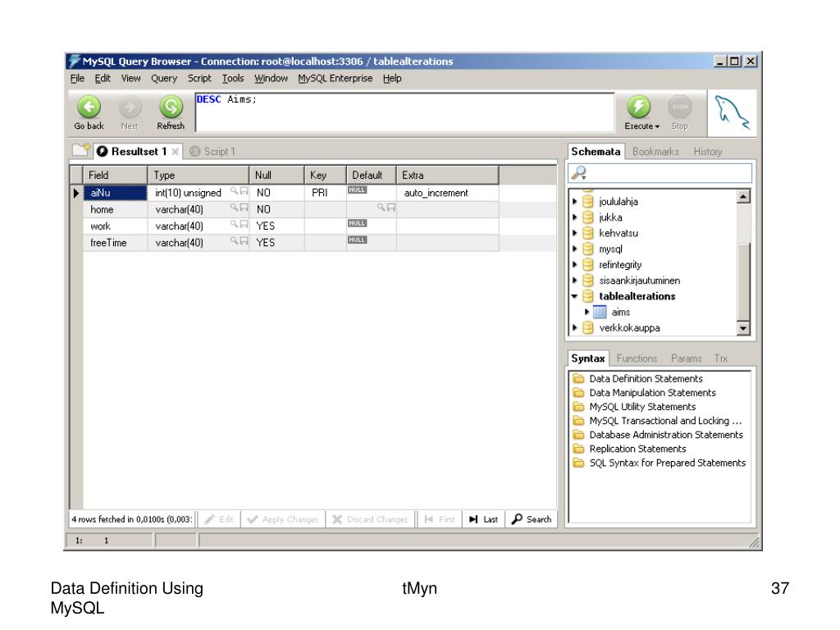Viewport: 840px width, 630px height.
Task: Expand the kehvatsu schema node
Action: pyautogui.click(x=574, y=233)
